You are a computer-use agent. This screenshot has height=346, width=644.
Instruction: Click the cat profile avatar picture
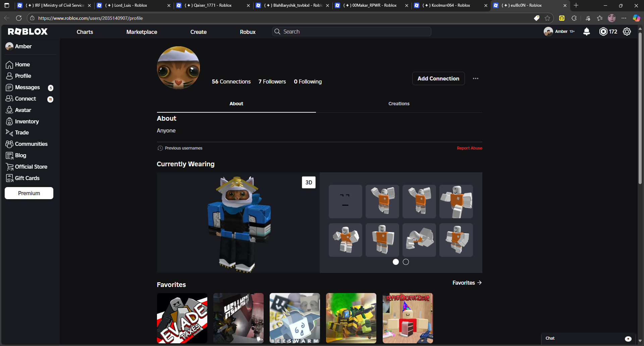coord(178,68)
